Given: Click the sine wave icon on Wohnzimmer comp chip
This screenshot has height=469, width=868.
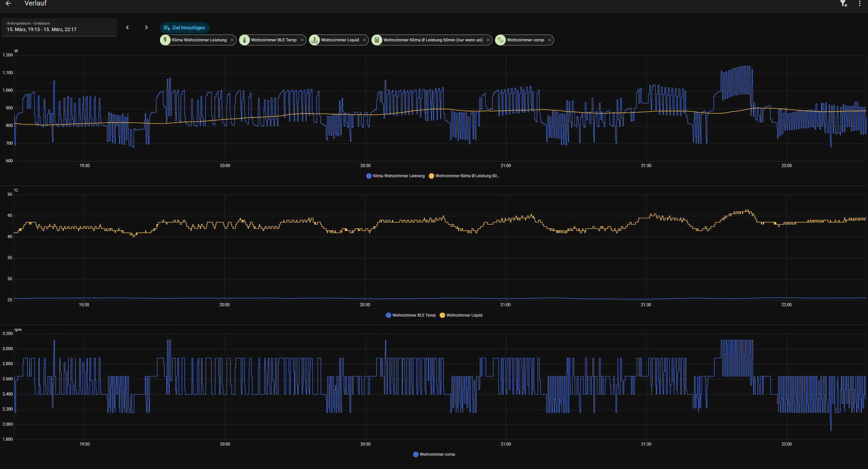Looking at the screenshot, I should pos(500,40).
